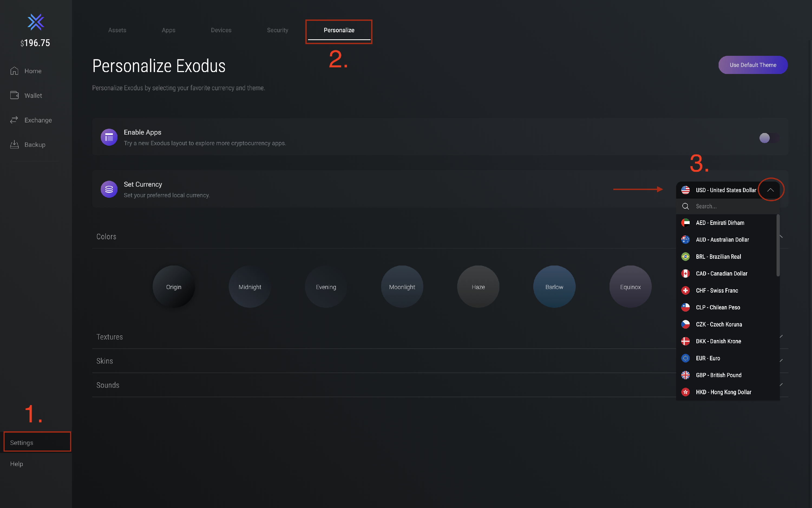Click the Backup download icon
The height and width of the screenshot is (508, 812).
(14, 144)
